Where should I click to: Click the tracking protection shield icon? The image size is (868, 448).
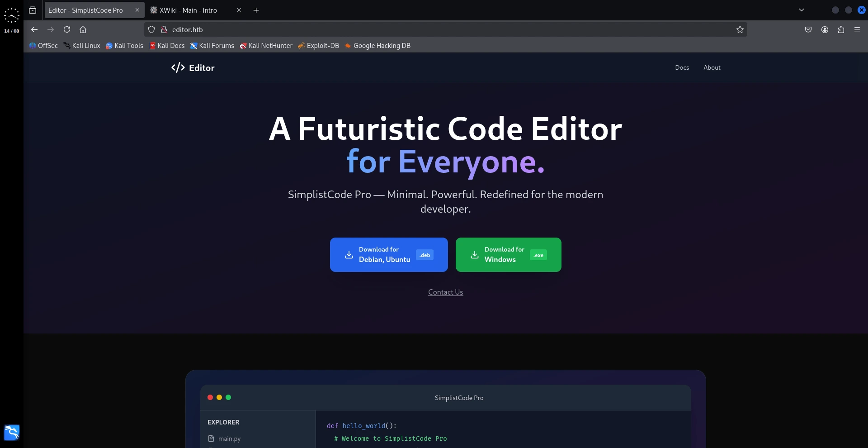click(x=151, y=29)
